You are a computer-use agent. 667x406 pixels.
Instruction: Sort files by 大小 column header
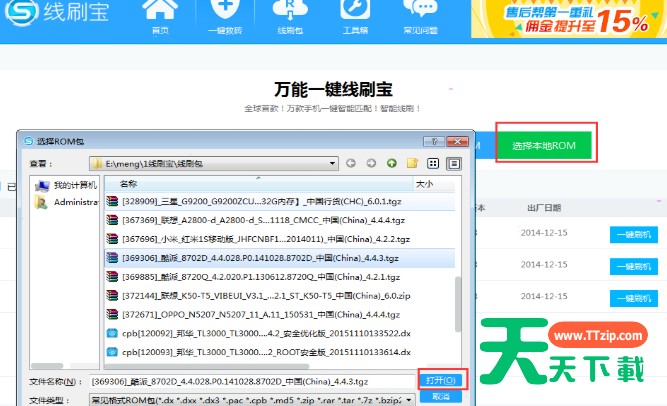(x=435, y=184)
